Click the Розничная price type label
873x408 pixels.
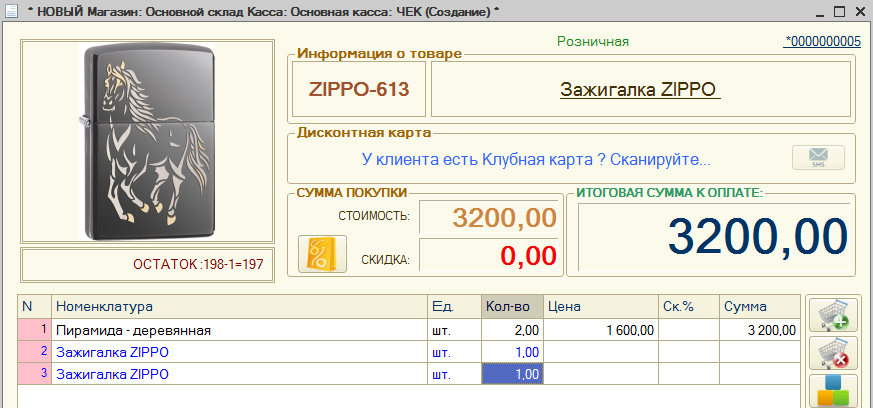point(593,41)
